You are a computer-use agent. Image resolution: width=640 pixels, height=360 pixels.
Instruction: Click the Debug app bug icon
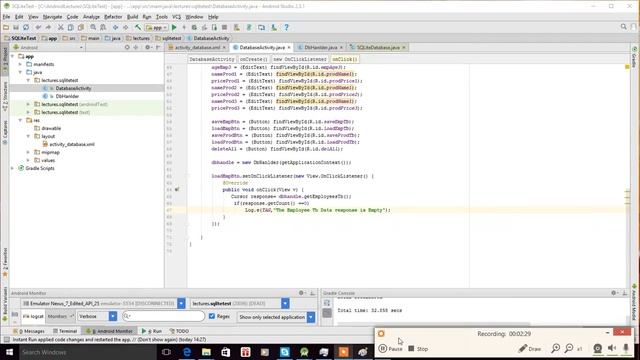(194, 27)
